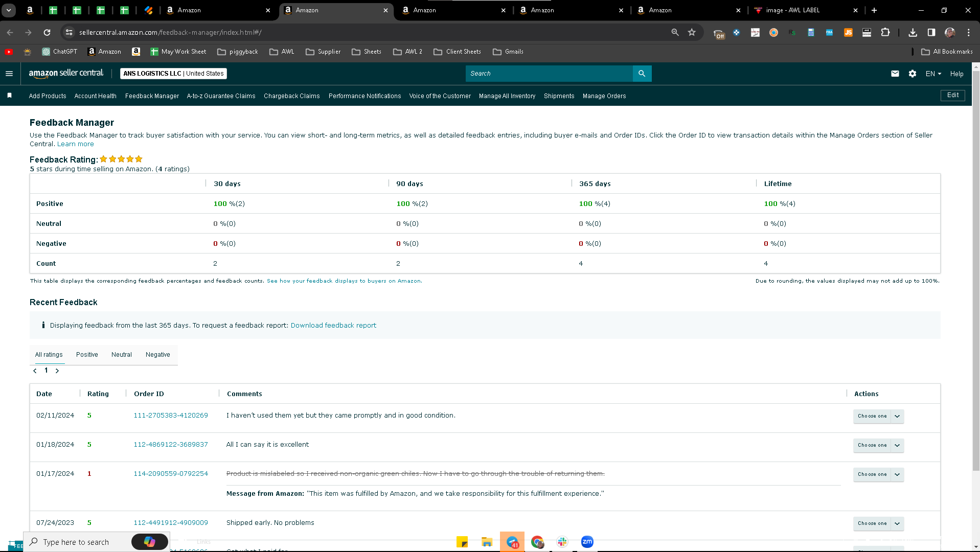The height and width of the screenshot is (552, 980).
Task: Open Account Health in the nav bar
Action: point(96,96)
